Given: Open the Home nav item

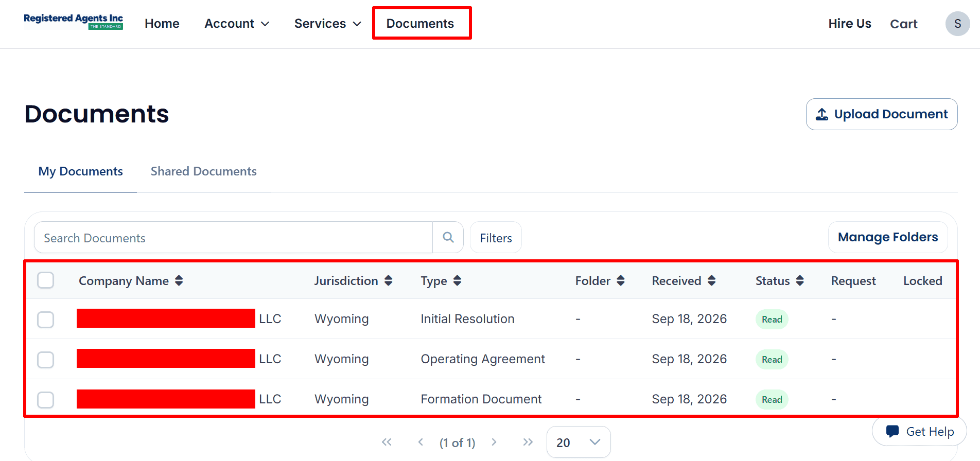Looking at the screenshot, I should tap(162, 24).
